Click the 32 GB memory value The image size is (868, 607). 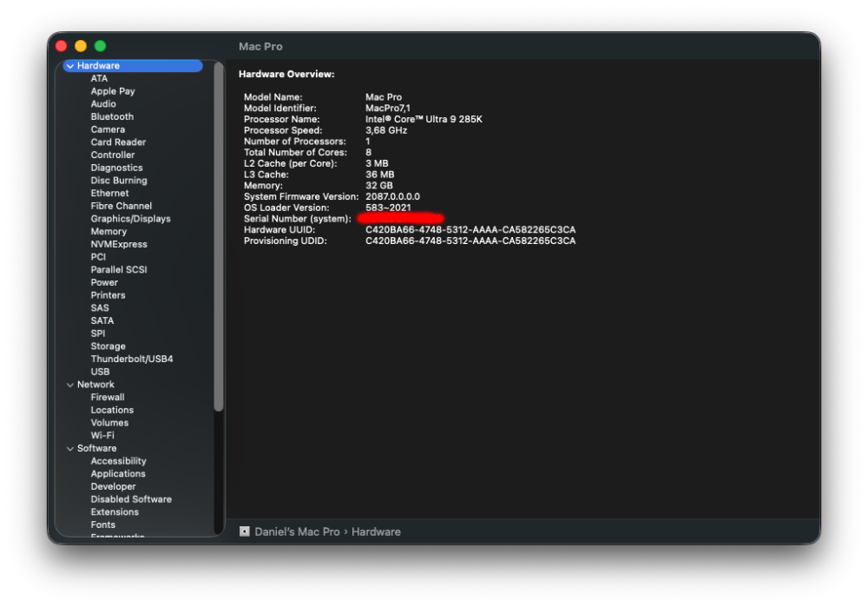pos(378,186)
